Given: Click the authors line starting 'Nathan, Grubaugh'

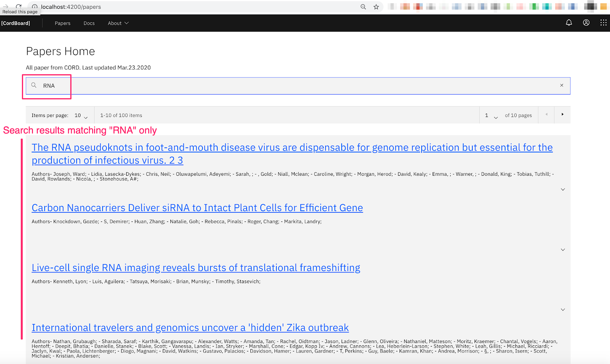Looking at the screenshot, I should tap(295, 349).
